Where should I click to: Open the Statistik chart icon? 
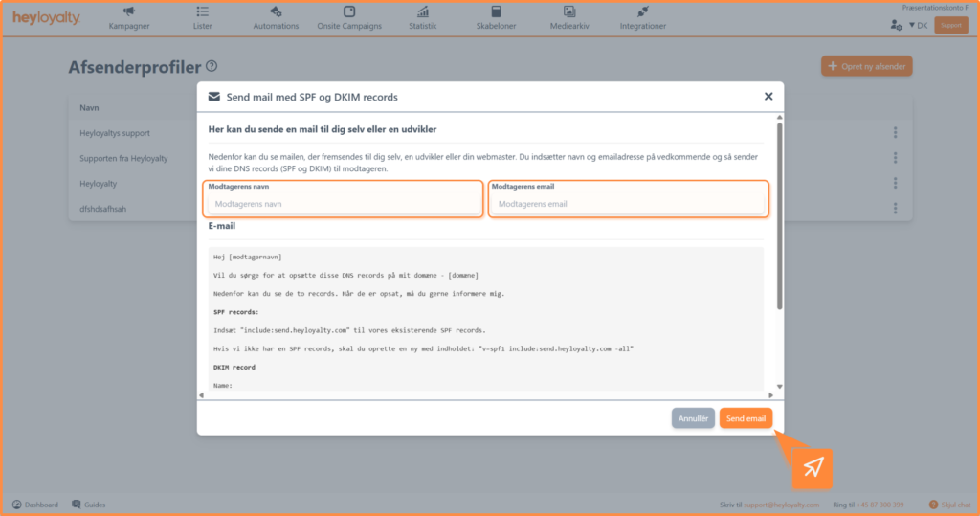(x=422, y=11)
